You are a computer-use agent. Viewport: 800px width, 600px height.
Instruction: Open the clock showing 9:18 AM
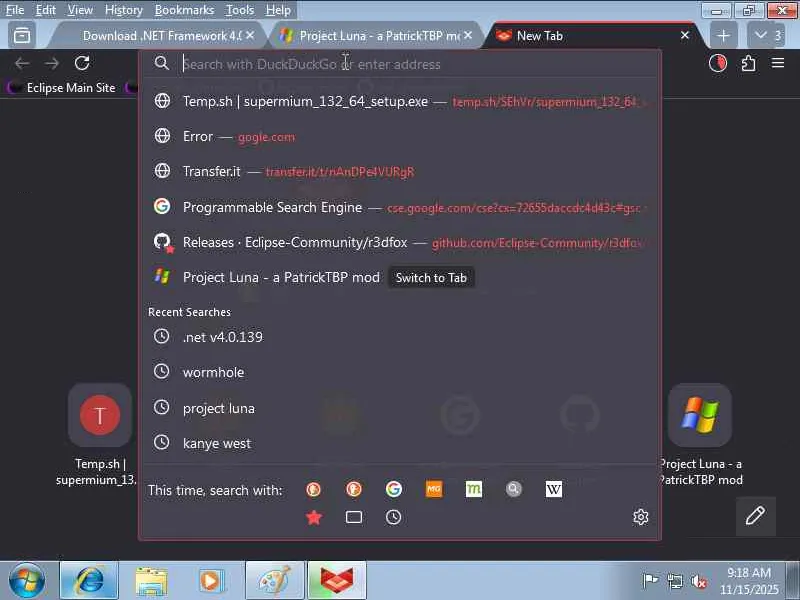tap(749, 581)
